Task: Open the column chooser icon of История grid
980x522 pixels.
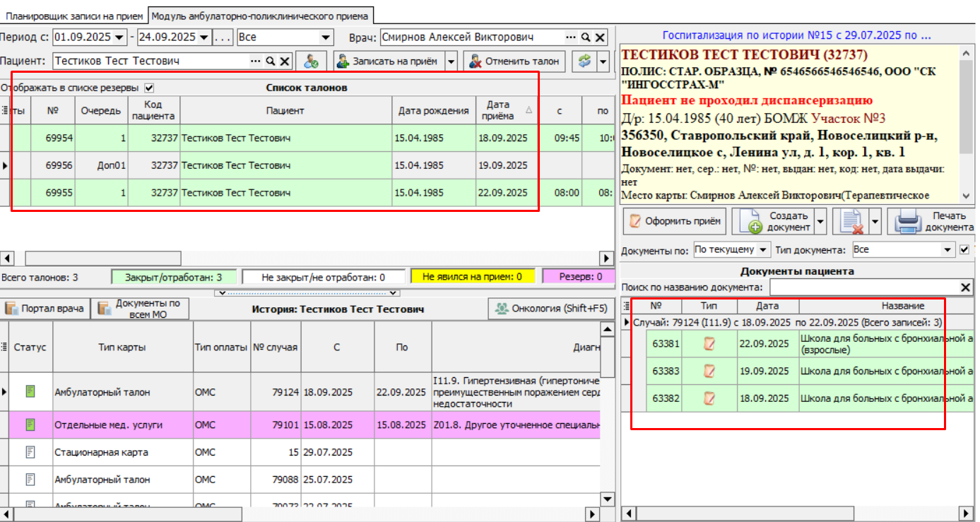Action: pyautogui.click(x=5, y=347)
